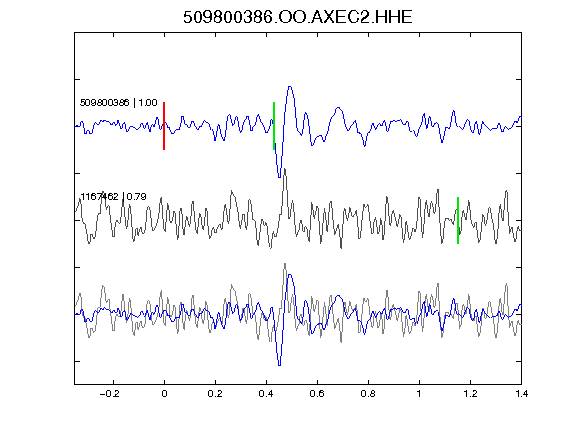The width and height of the screenshot is (576, 432).
Task: Click the x-axis tick label -0.2
Action: click(x=110, y=394)
